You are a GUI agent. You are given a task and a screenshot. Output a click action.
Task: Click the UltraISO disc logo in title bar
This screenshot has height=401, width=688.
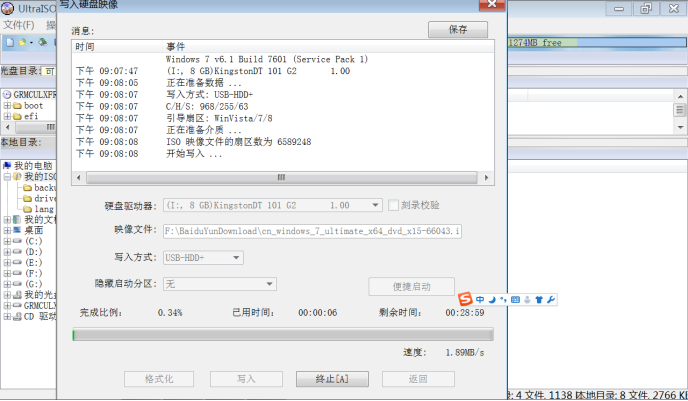[7, 8]
